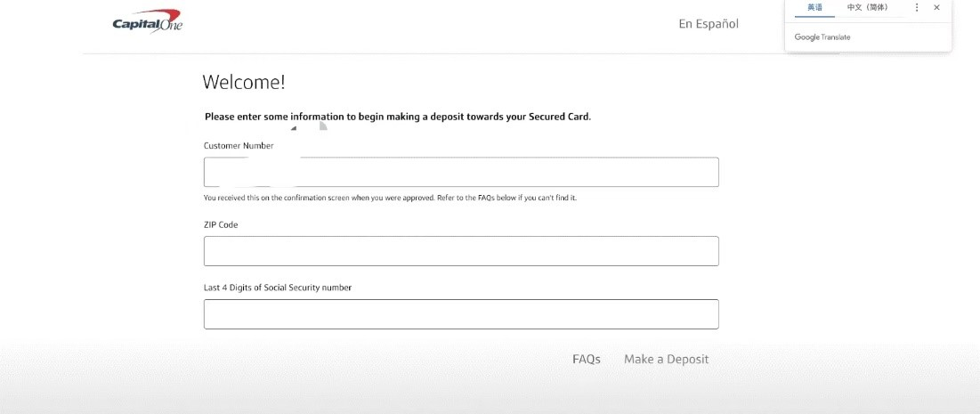Click the word Google in popup footer
The height and width of the screenshot is (414, 980).
(806, 37)
